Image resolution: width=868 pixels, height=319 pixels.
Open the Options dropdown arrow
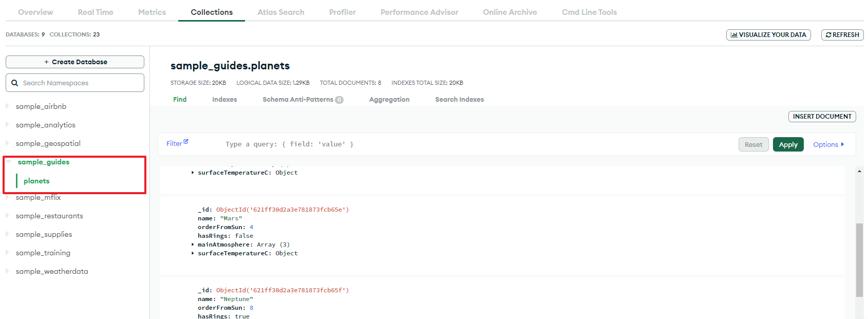pyautogui.click(x=842, y=144)
